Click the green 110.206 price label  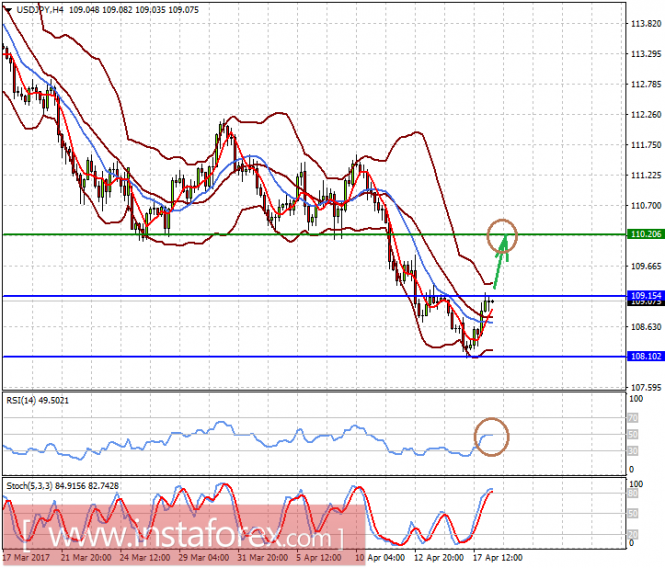pyautogui.click(x=645, y=234)
